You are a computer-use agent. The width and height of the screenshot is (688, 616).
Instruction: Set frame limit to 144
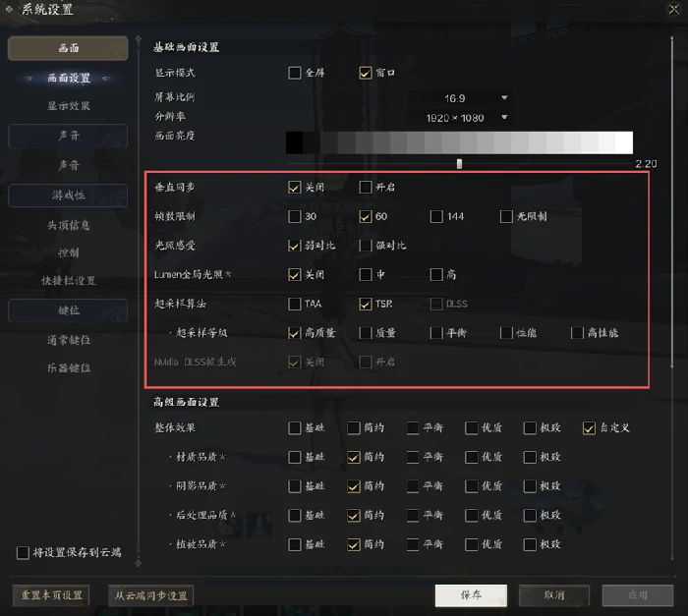click(436, 216)
